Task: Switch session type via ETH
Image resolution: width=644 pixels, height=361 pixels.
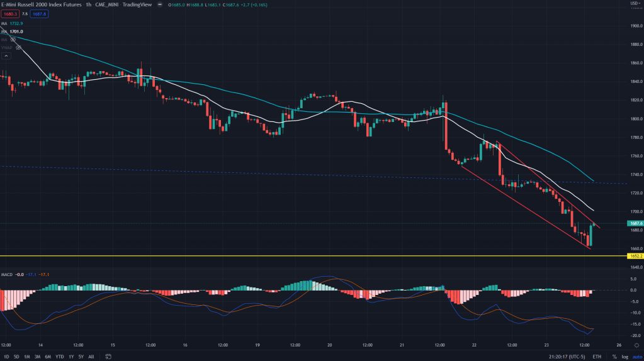Action: pos(597,356)
